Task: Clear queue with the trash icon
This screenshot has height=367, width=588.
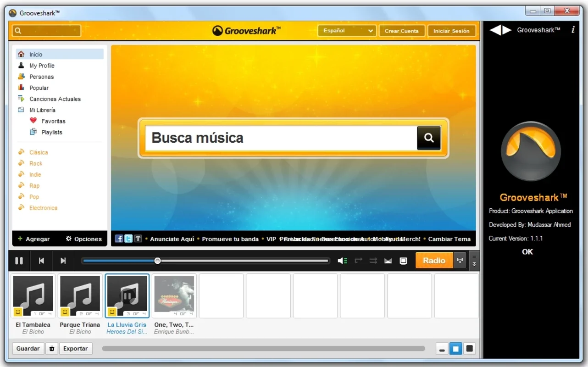Action: coord(52,349)
